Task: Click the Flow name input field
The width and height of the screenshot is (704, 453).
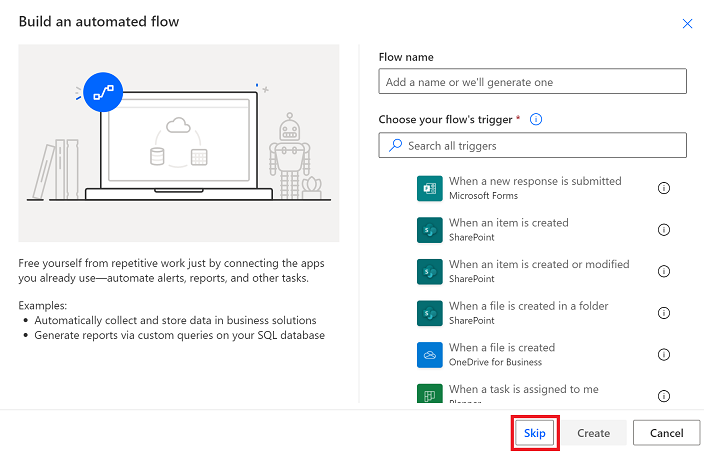Action: click(x=532, y=81)
